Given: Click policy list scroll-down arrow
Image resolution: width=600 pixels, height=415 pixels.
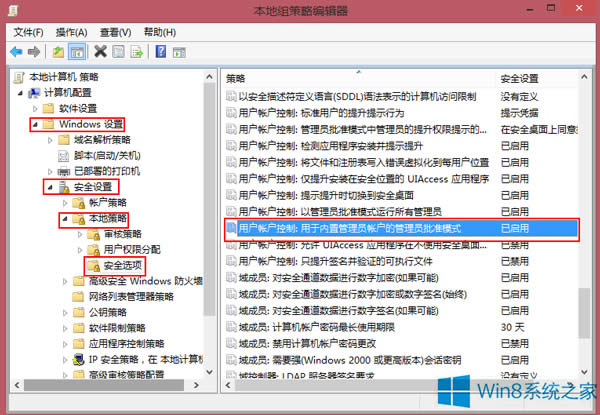Looking at the screenshot, I should coord(584,372).
